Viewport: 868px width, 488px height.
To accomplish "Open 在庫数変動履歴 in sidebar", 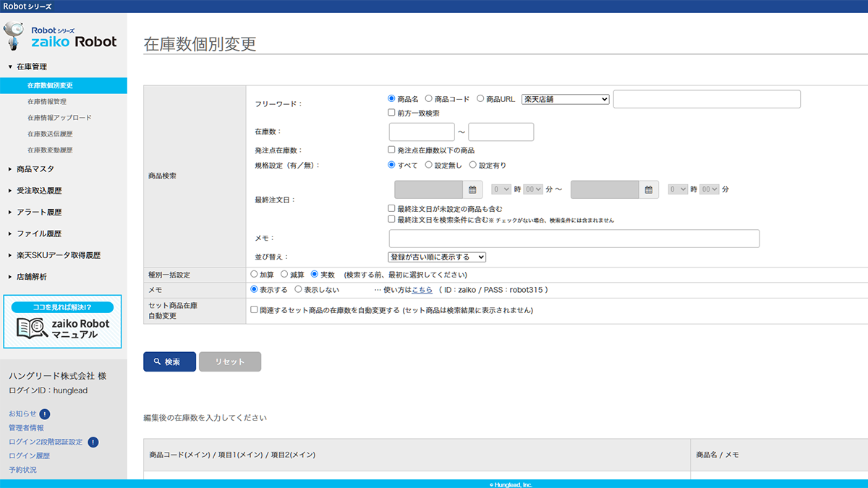I will [50, 150].
